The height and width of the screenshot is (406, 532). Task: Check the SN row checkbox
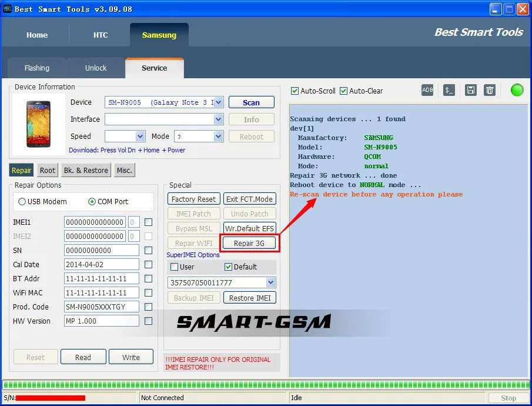[x=148, y=251]
